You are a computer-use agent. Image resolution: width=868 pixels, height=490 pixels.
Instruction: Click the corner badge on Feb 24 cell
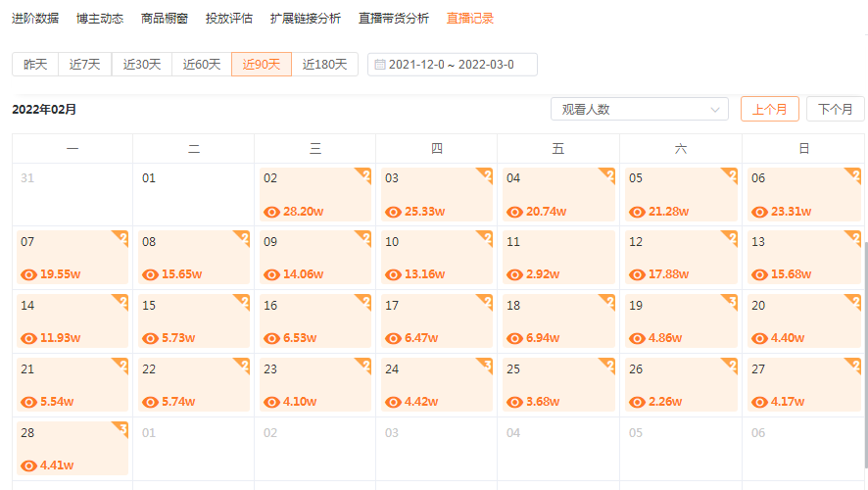pyautogui.click(x=486, y=366)
